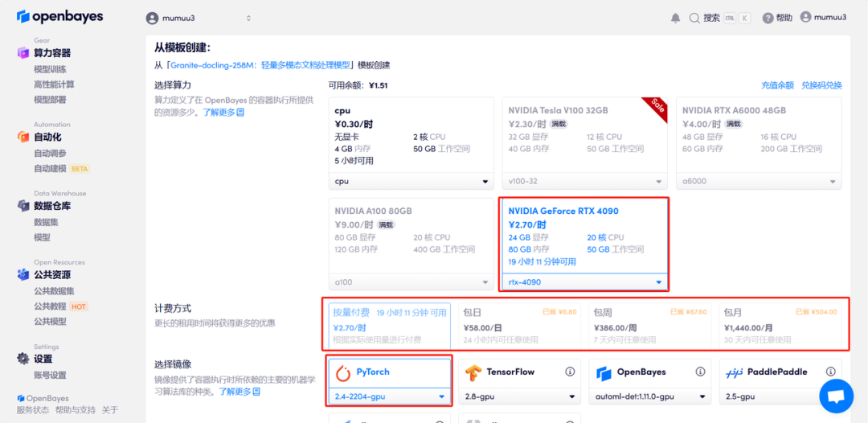Go to 模型部署 in sidebar
This screenshot has width=868, height=423.
click(50, 99)
